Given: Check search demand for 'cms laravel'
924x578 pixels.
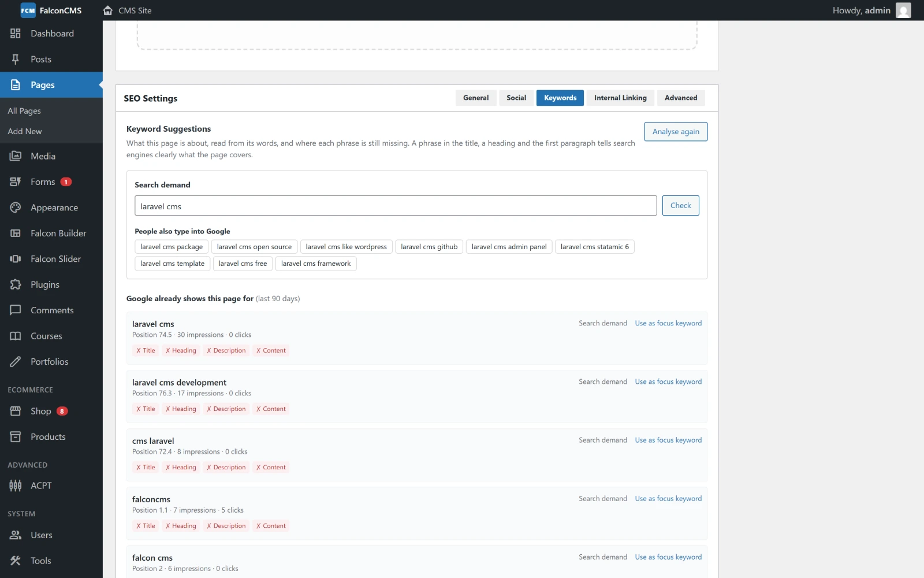Looking at the screenshot, I should [603, 440].
